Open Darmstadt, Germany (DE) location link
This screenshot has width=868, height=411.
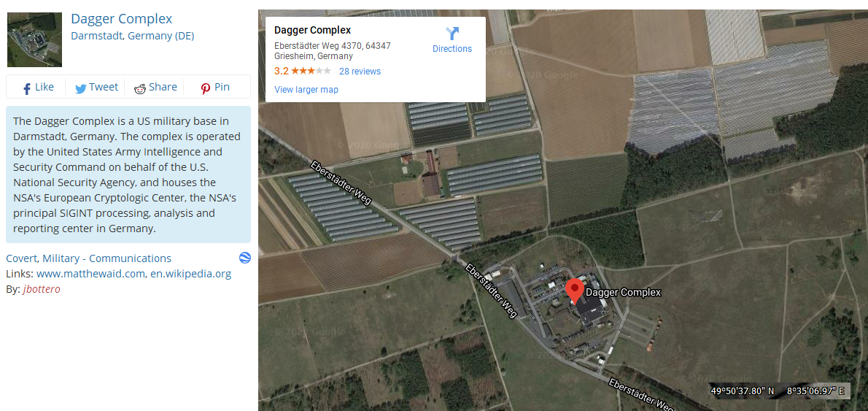(x=133, y=36)
